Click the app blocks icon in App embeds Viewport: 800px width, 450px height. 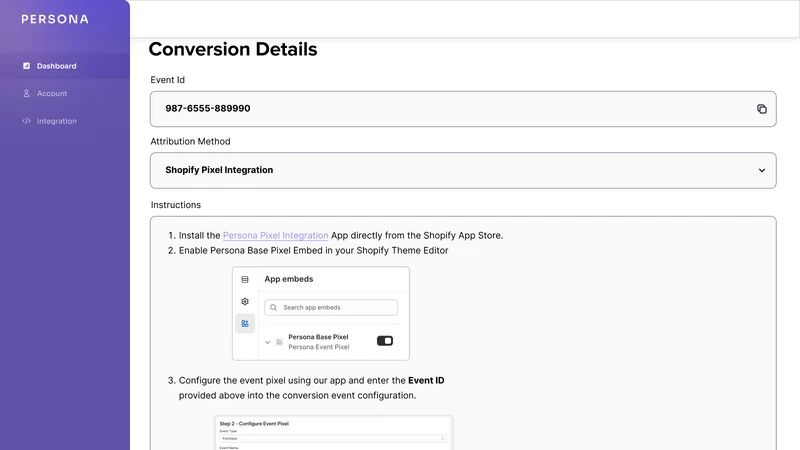pyautogui.click(x=245, y=323)
